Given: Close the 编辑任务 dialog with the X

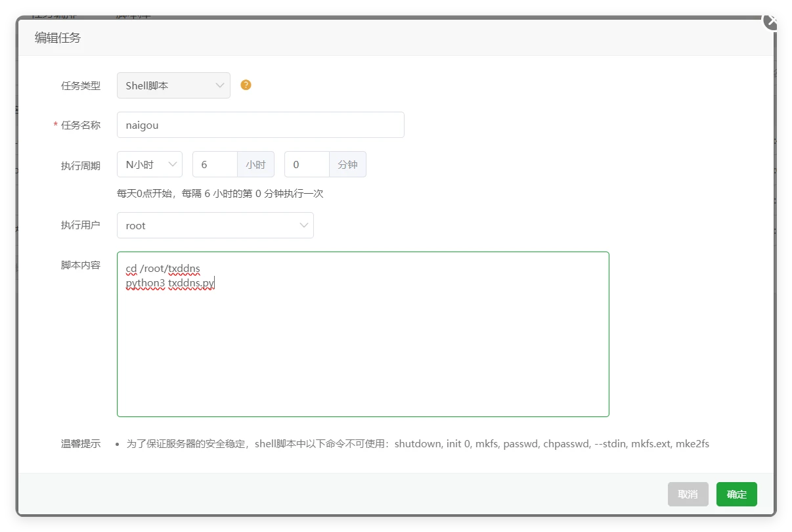Looking at the screenshot, I should (772, 22).
